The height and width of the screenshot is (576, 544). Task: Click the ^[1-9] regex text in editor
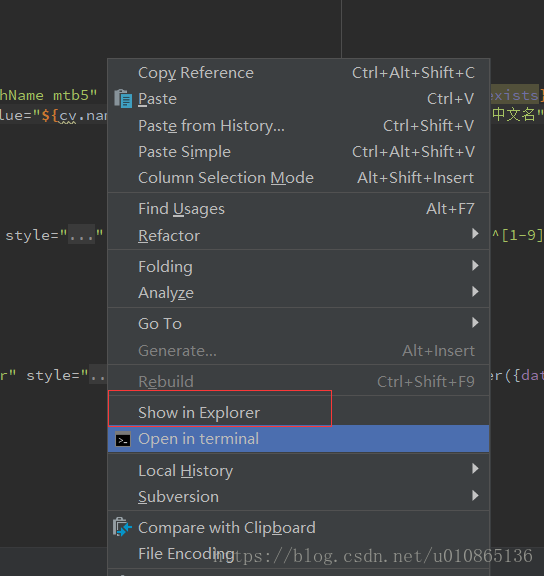coord(518,235)
